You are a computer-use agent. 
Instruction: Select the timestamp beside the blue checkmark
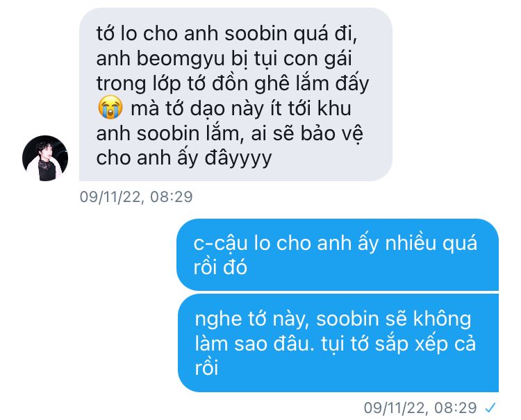(420, 408)
